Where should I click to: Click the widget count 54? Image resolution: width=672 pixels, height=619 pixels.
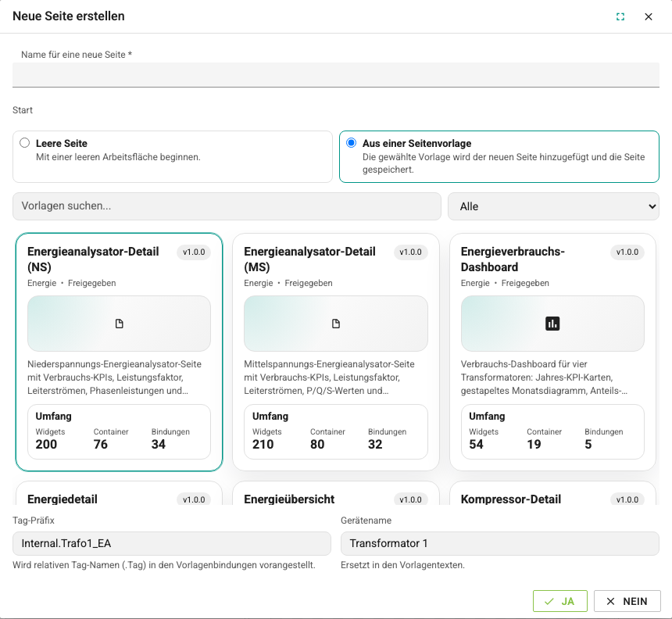click(476, 445)
